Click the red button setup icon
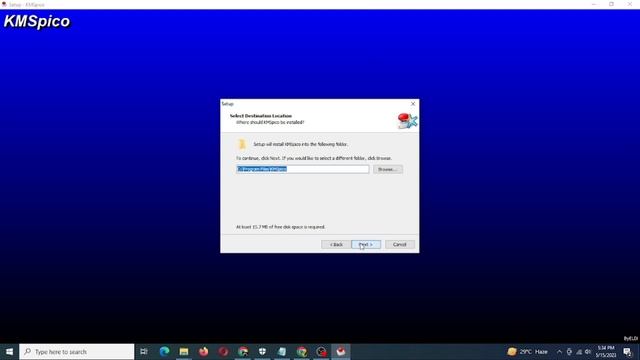 click(x=407, y=121)
